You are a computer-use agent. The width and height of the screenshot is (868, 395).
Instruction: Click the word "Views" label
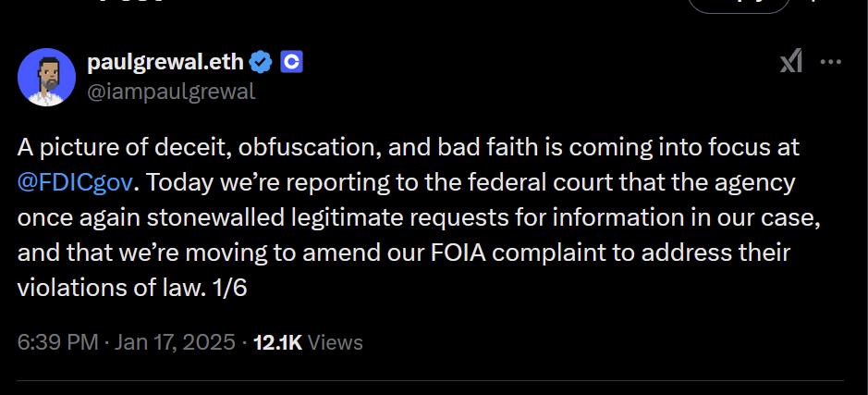[335, 342]
